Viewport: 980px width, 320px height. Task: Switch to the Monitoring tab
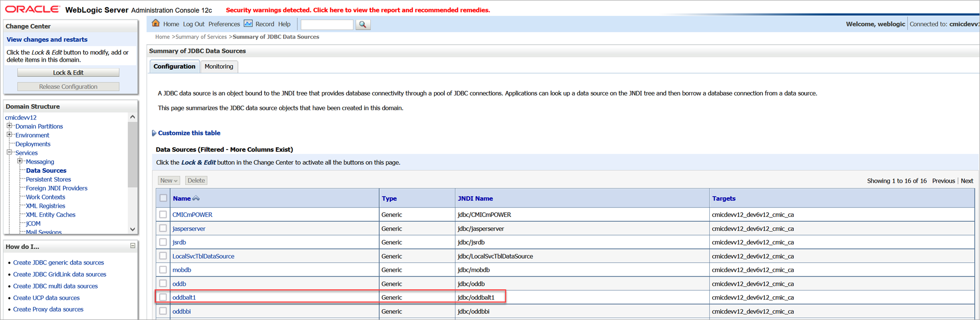(219, 66)
